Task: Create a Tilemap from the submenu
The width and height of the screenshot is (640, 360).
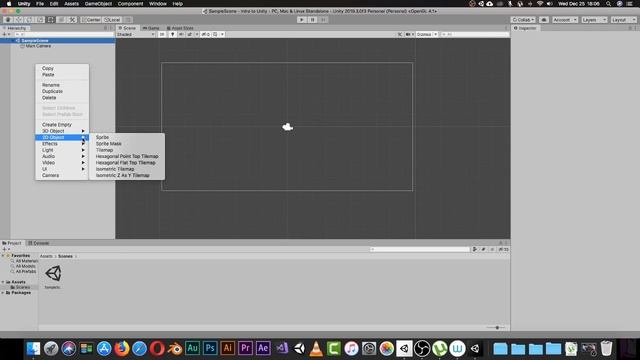Action: [104, 150]
